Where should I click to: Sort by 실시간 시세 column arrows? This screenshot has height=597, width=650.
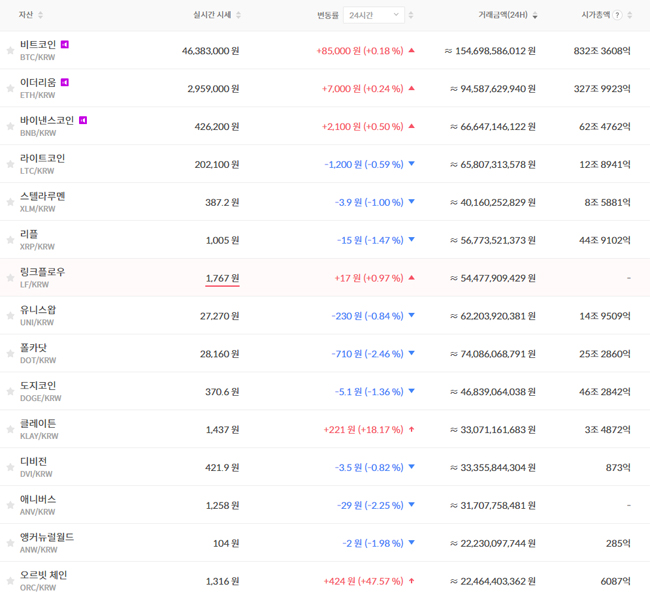click(238, 15)
